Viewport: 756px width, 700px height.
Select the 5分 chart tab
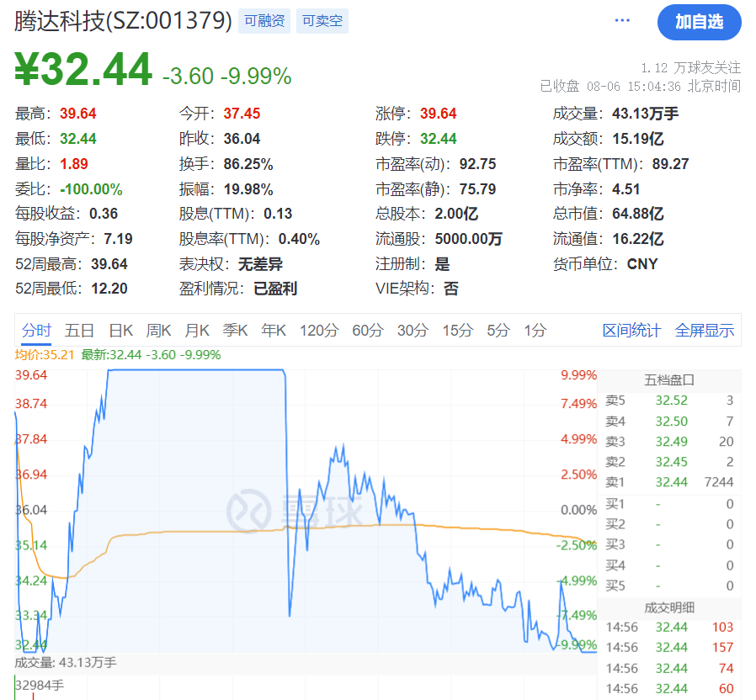pos(498,331)
